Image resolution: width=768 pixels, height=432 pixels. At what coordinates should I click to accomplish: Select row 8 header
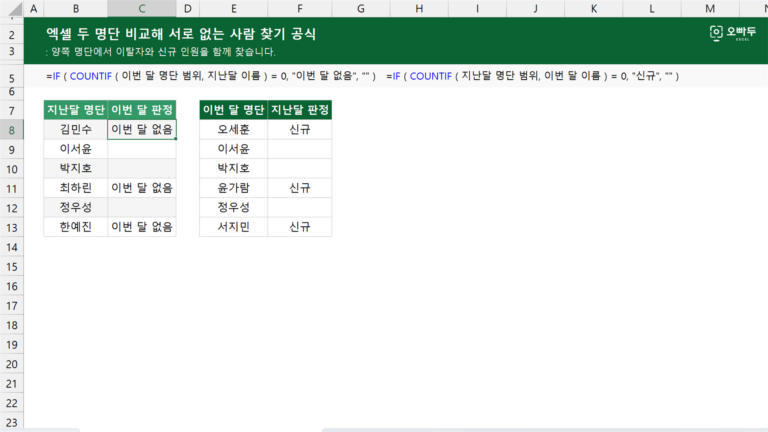(12, 130)
